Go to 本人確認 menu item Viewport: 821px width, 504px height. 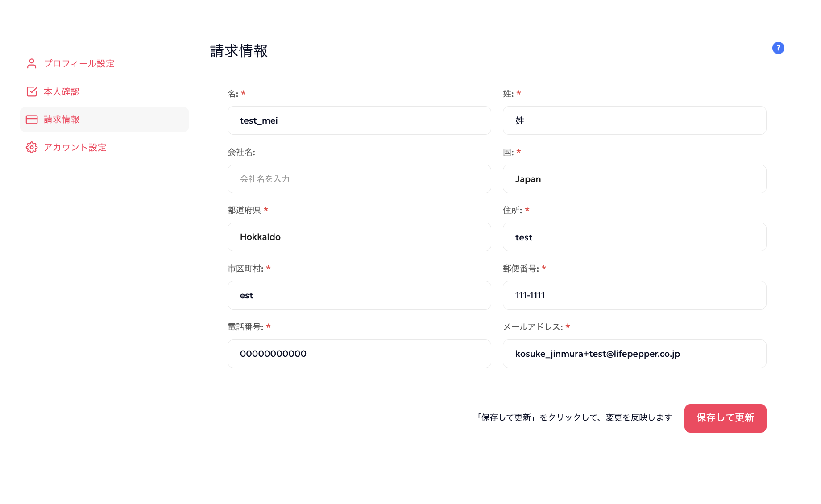tap(62, 92)
